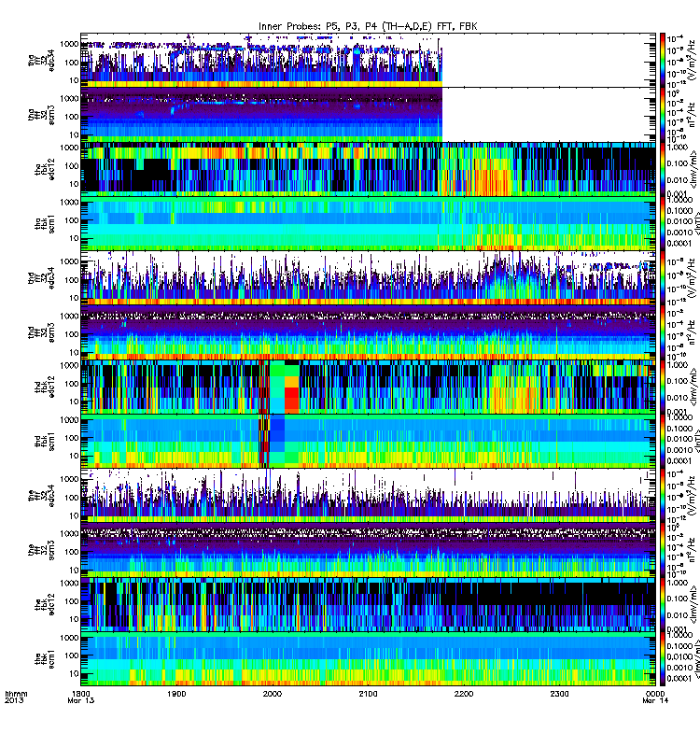This screenshot has width=700, height=747.
Task: Click inside the-probe fbk edc12 spectrogram
Action: 368,604
